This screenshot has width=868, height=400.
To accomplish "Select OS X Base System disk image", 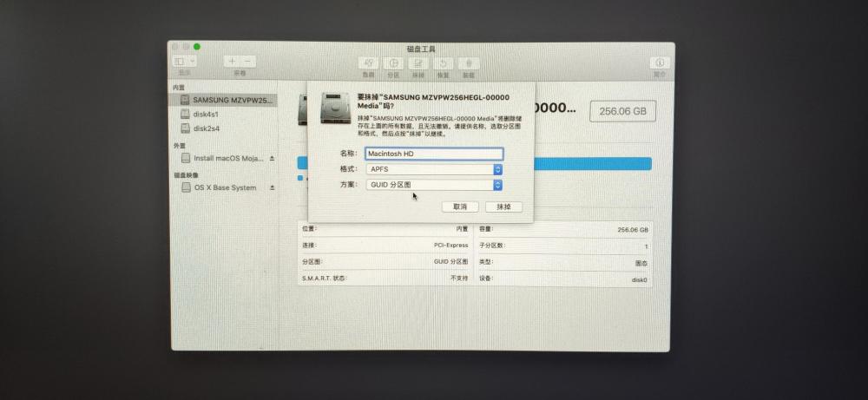I will [225, 187].
